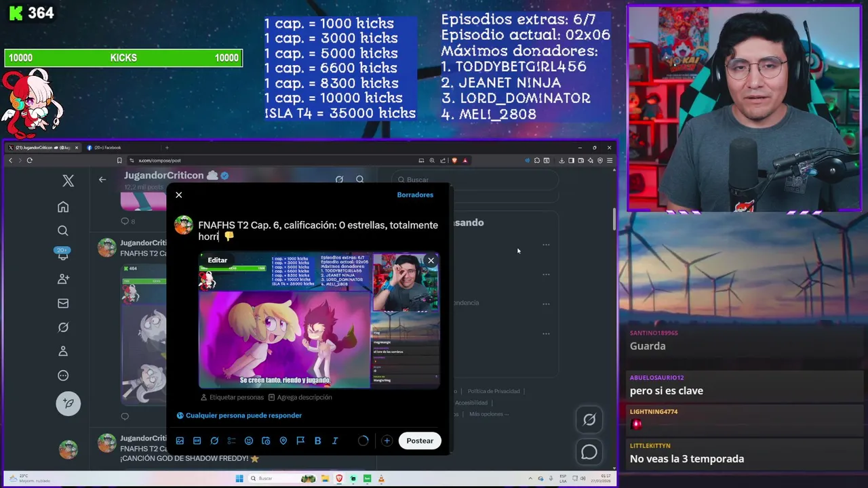Add location tag to the post
This screenshot has width=868, height=488.
pyautogui.click(x=283, y=441)
